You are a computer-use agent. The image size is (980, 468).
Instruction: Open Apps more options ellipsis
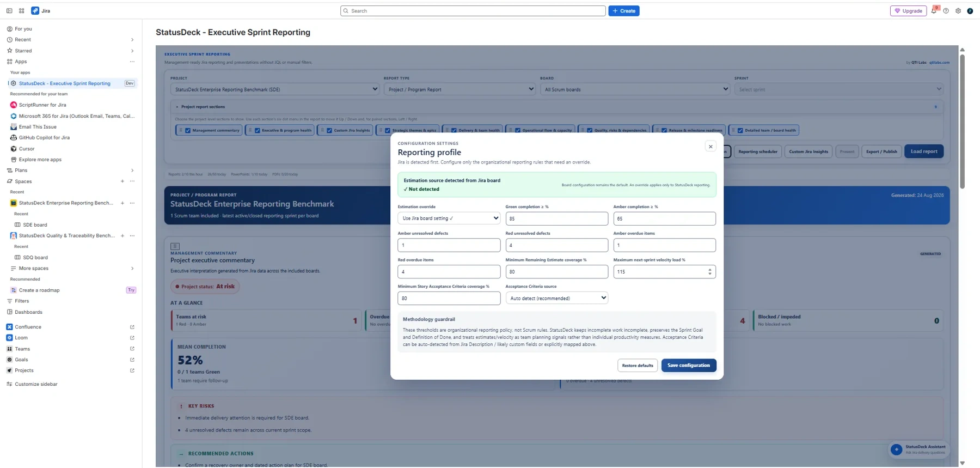pyautogui.click(x=132, y=62)
